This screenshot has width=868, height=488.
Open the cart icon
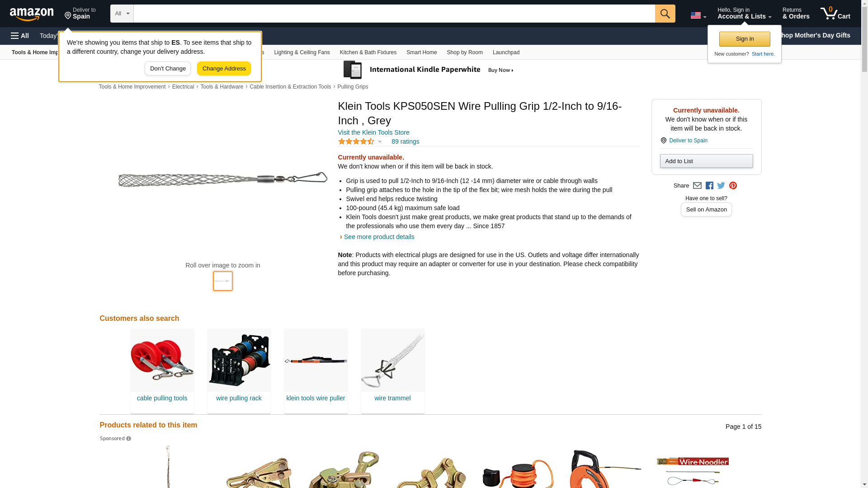[835, 14]
